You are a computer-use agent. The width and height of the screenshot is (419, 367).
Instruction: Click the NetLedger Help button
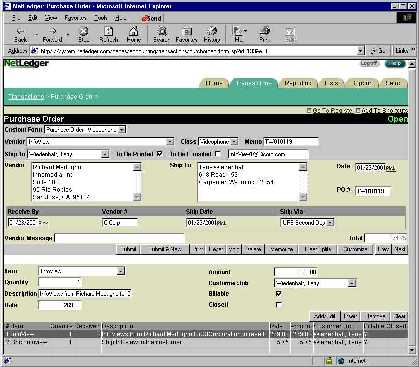pos(395,63)
